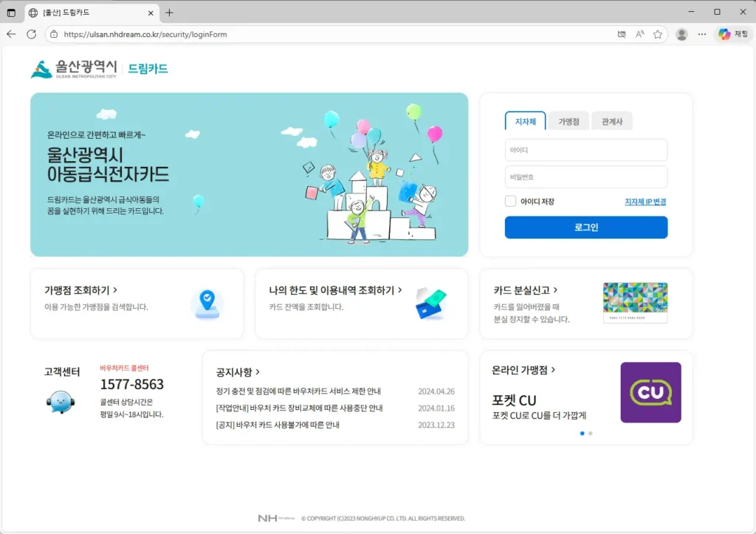Click the mosaic card image for 카드 분실신고
756x534 pixels.
point(636,302)
